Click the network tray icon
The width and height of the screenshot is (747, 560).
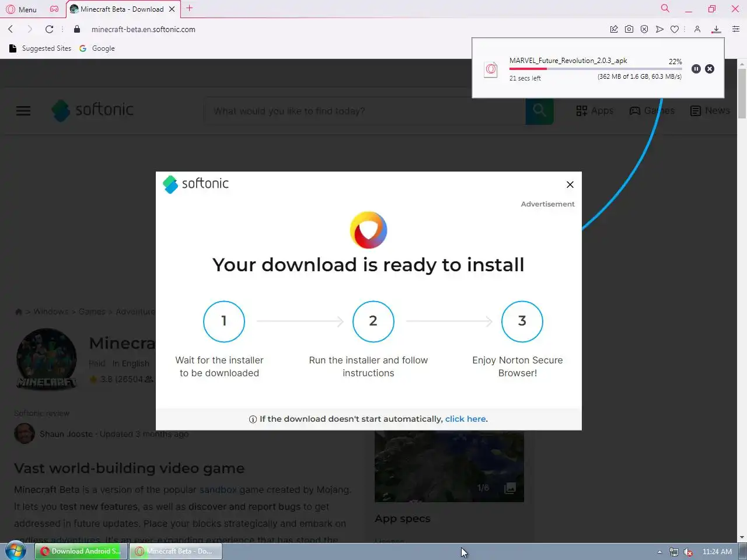[x=674, y=552]
